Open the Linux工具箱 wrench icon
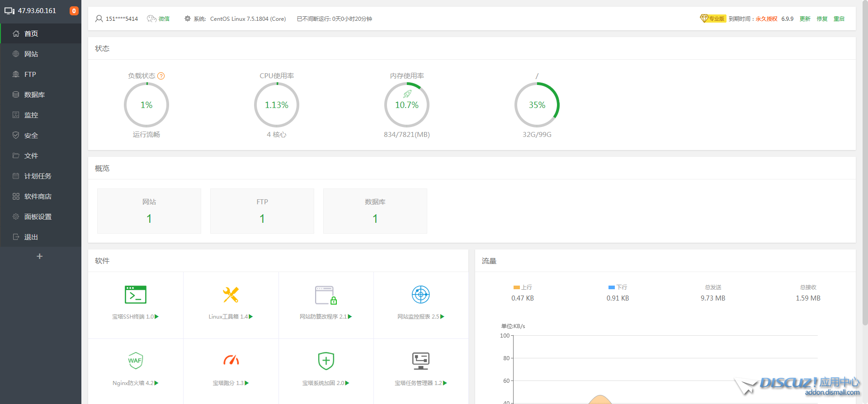This screenshot has width=868, height=404. click(x=231, y=295)
